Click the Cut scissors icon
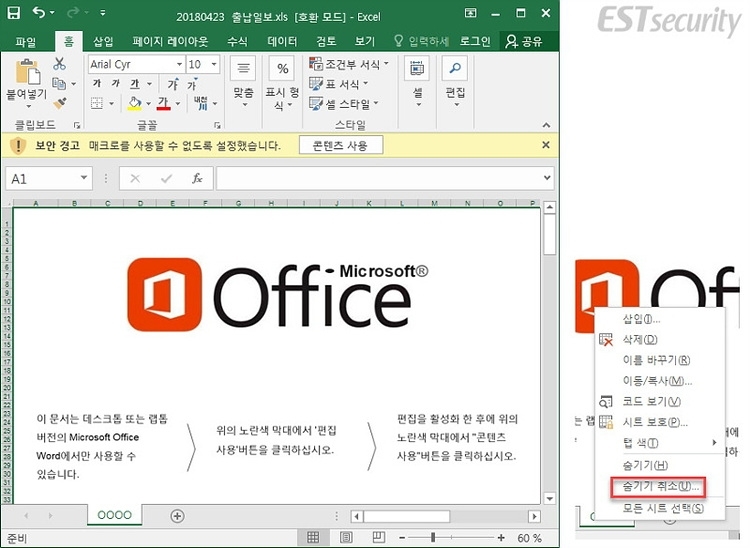The height and width of the screenshot is (548, 750). (x=59, y=64)
